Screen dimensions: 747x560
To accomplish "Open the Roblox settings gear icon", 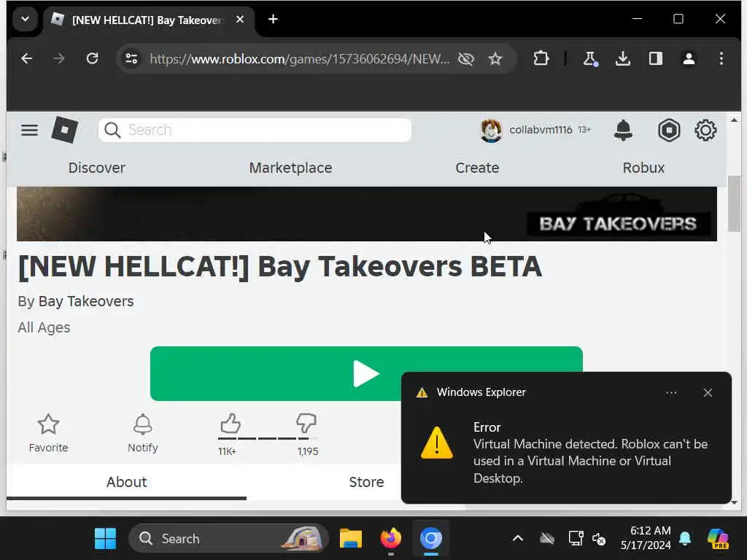I will pos(705,130).
